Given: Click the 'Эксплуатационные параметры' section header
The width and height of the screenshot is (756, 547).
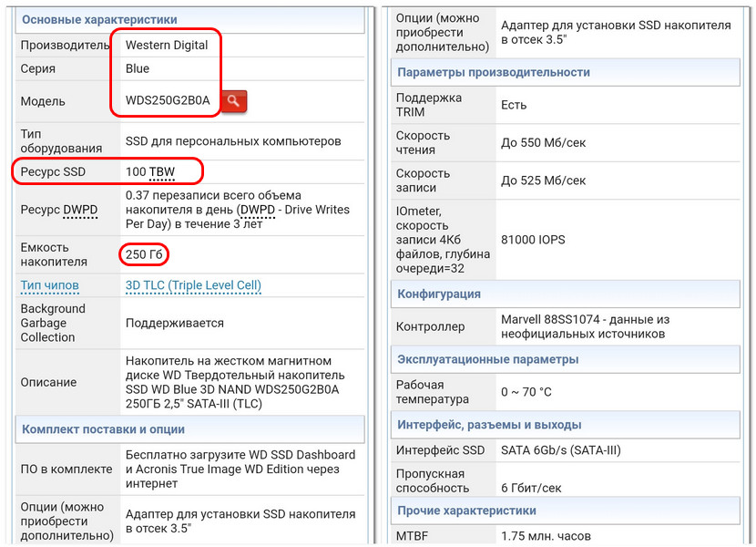Looking at the screenshot, I should point(565,360).
